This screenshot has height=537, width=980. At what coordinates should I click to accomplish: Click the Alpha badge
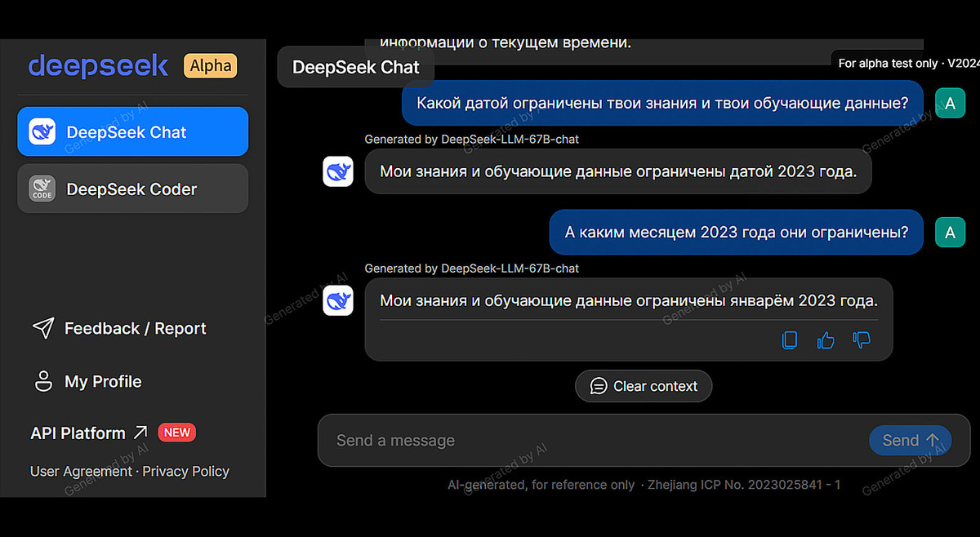(x=211, y=66)
